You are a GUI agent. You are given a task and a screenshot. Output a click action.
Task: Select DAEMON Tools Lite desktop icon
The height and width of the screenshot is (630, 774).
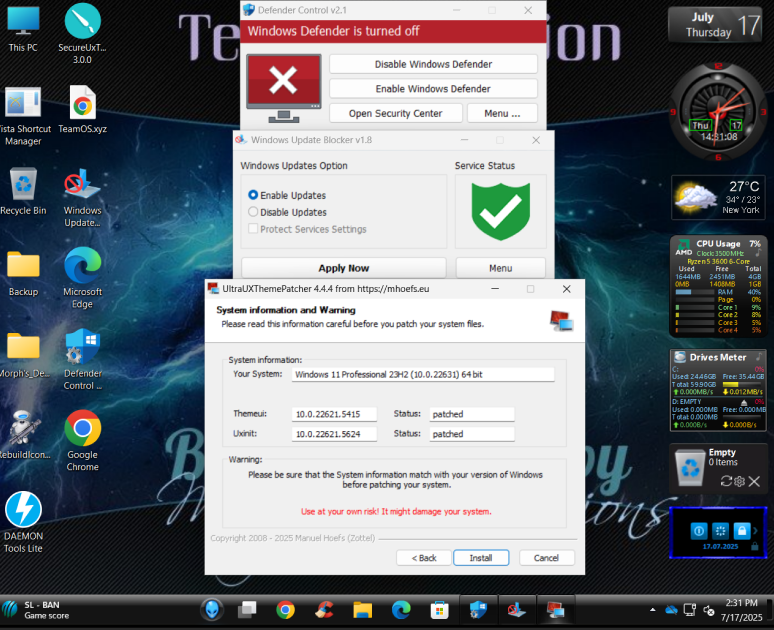click(23, 522)
